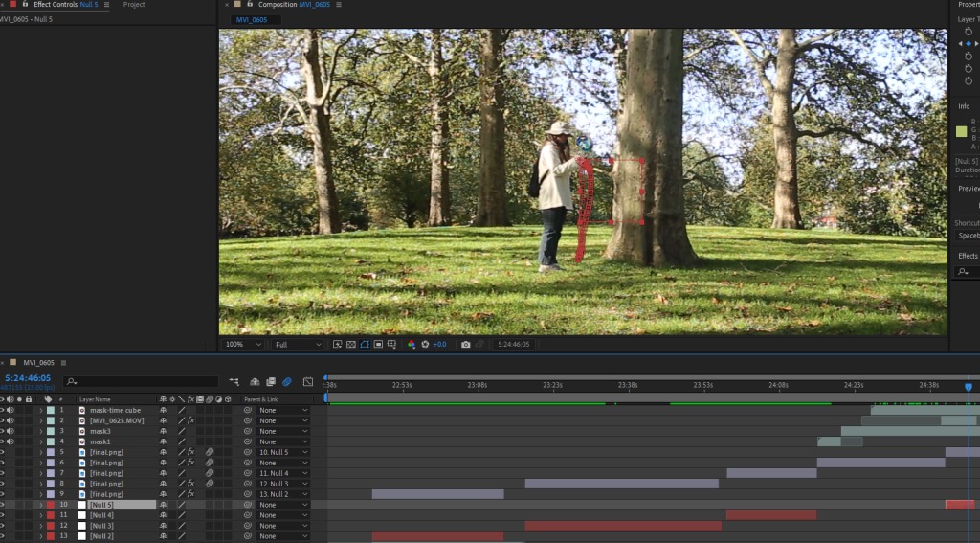This screenshot has height=543, width=980.
Task: Open the Effect Controls panel menu icon
Action: coord(106,5)
